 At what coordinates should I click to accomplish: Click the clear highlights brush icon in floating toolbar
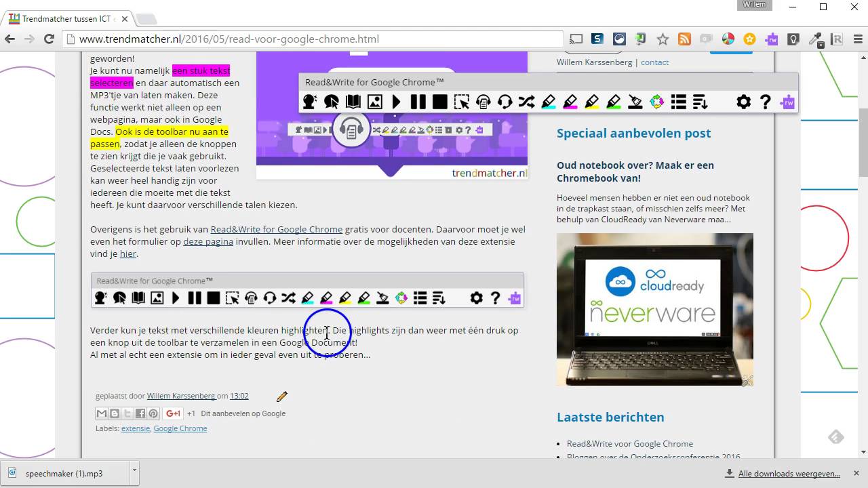click(x=635, y=102)
